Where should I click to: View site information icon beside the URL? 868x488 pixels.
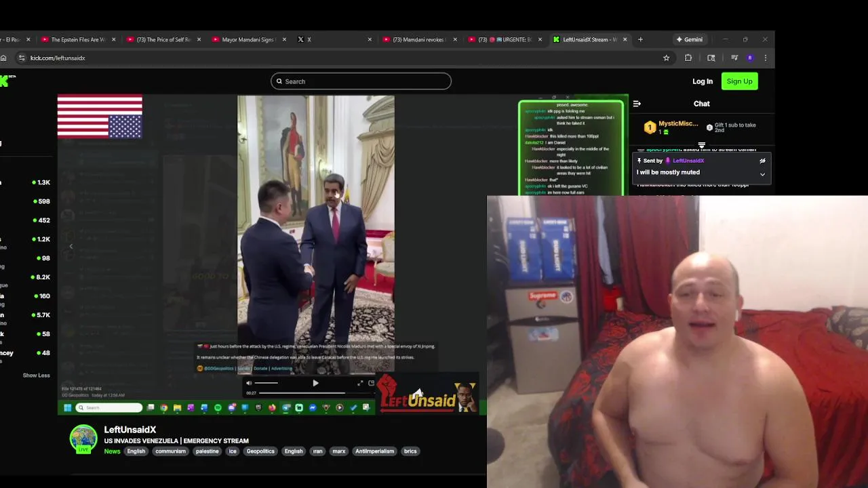[x=22, y=58]
